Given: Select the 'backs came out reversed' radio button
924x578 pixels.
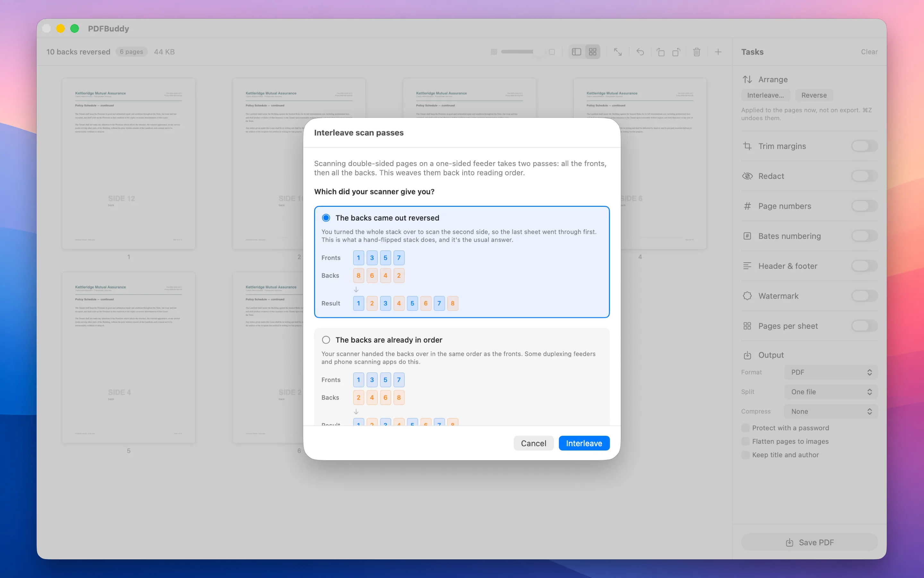Looking at the screenshot, I should click(326, 218).
